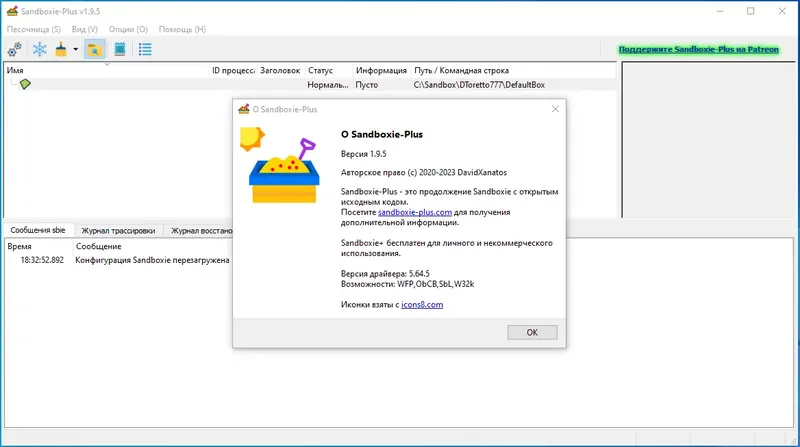Maximize the Sandboxie-Plus main window
This screenshot has height=447, width=800.
751,11
